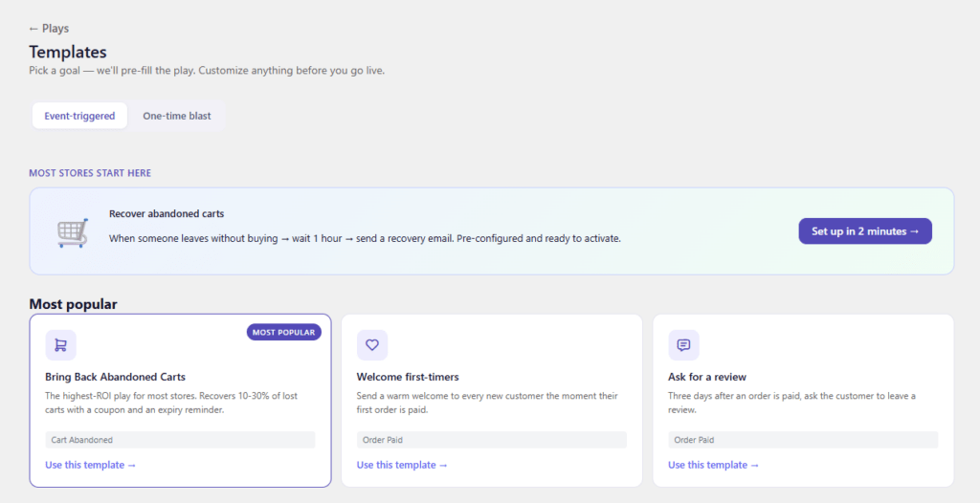Screen dimensions: 980x503
Task: Click the Most popular section heading
Action: tap(73, 304)
